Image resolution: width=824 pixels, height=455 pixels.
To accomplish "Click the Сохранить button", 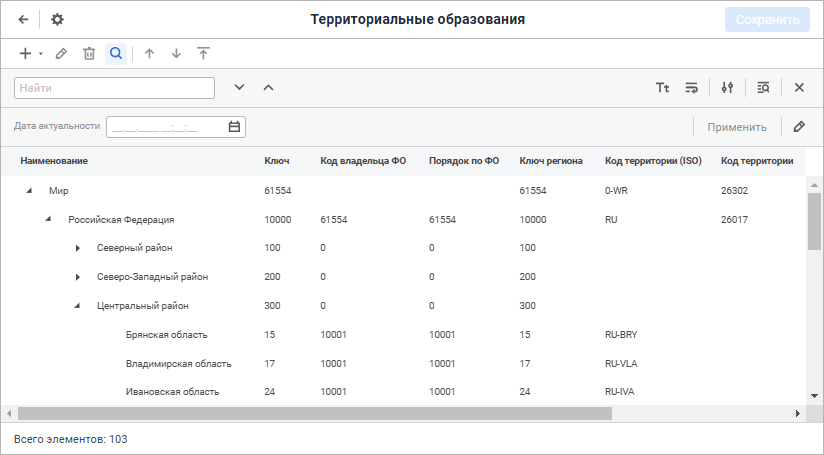I will (x=767, y=20).
